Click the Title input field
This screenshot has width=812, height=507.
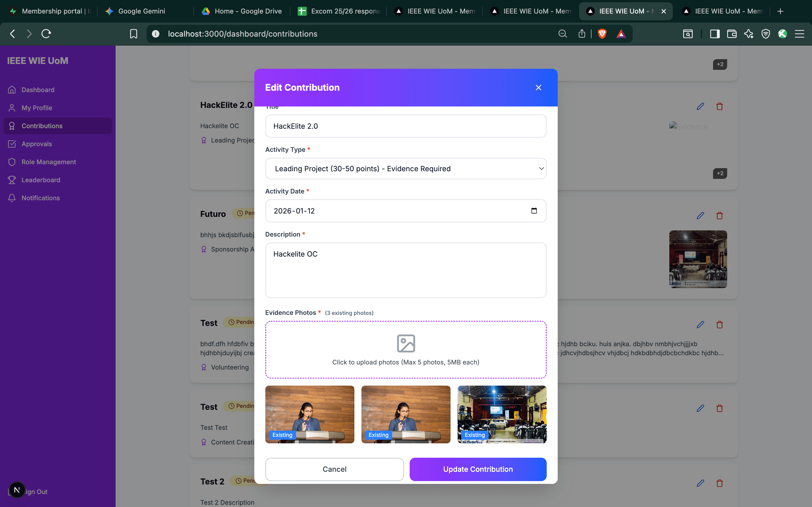click(x=406, y=126)
